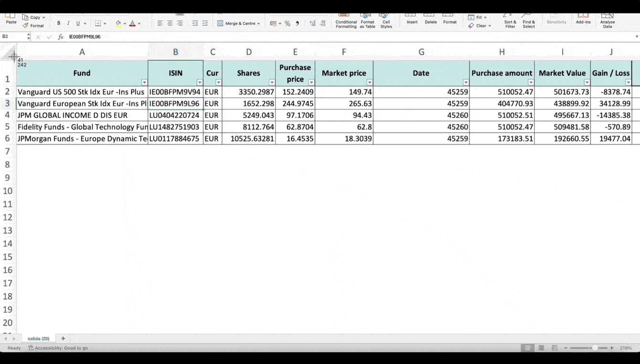
Task: Zoom out with minus button
Action: click(566, 348)
